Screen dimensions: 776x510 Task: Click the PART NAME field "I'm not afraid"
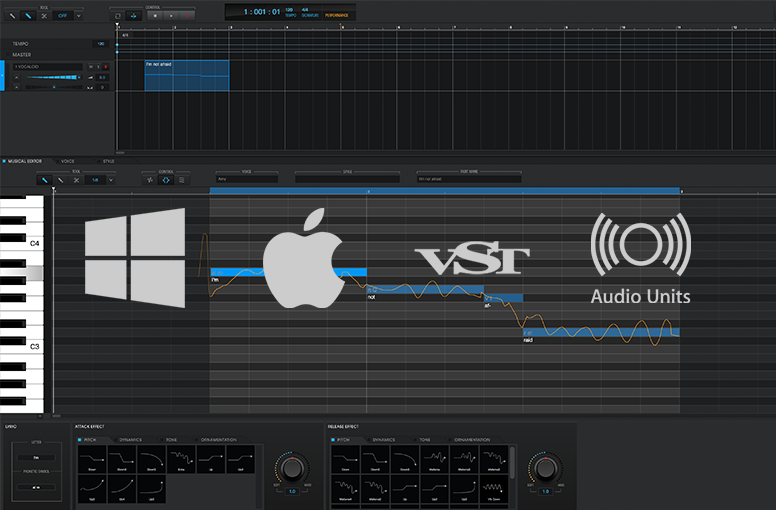tap(469, 179)
